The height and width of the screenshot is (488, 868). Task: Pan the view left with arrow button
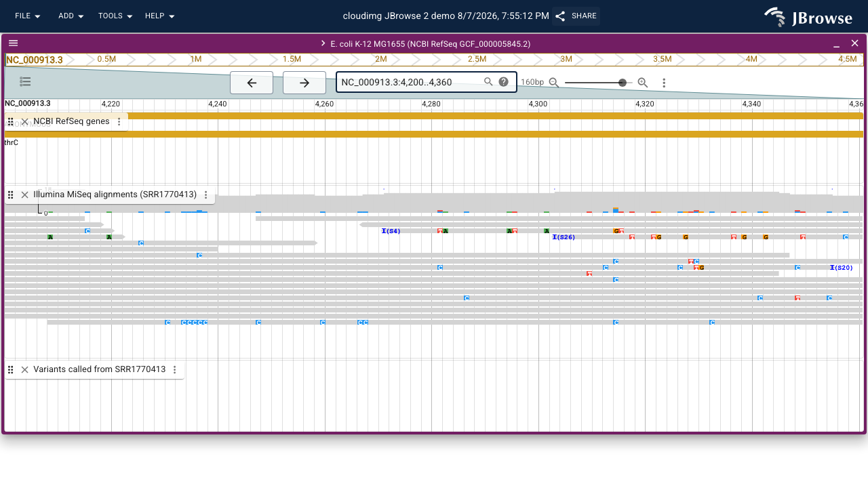[252, 83]
